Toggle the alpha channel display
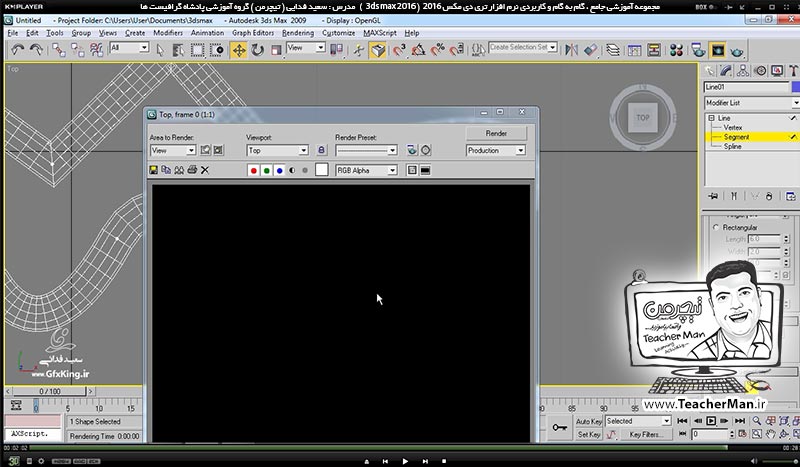 pyautogui.click(x=292, y=170)
